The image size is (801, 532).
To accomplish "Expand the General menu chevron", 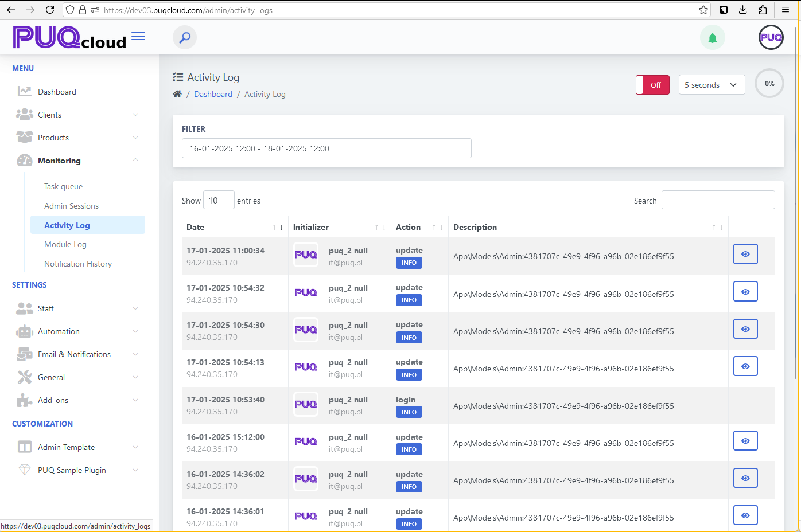I will click(x=135, y=377).
